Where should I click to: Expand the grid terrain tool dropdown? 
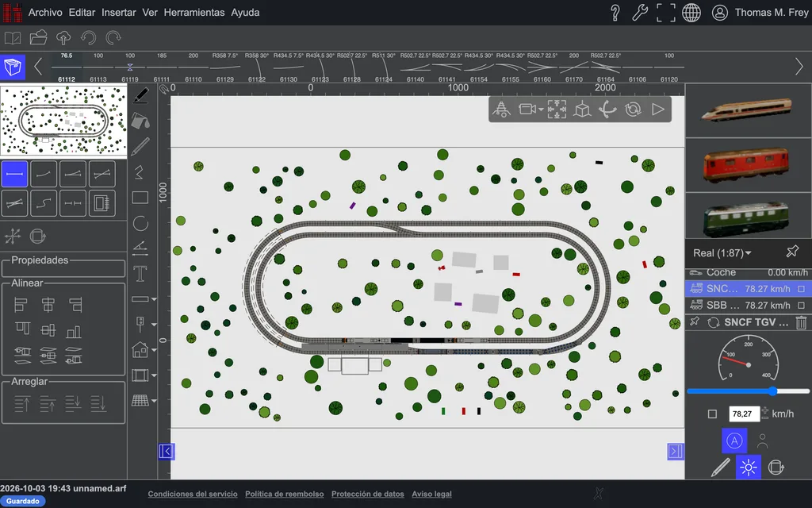pyautogui.click(x=154, y=401)
